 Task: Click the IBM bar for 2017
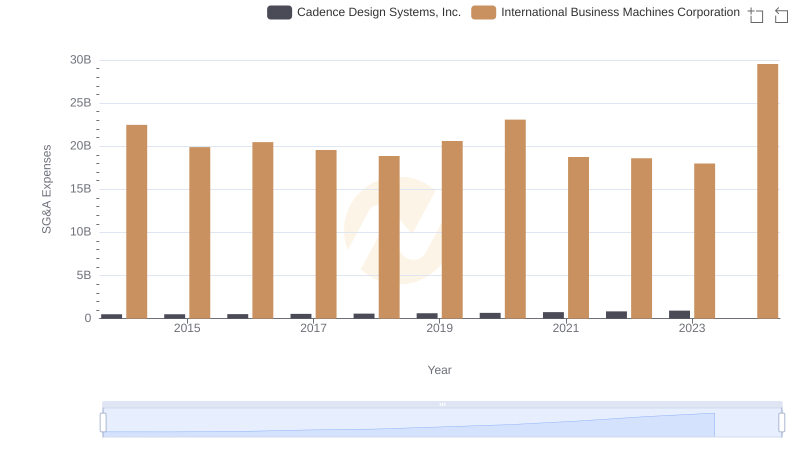[x=326, y=234]
